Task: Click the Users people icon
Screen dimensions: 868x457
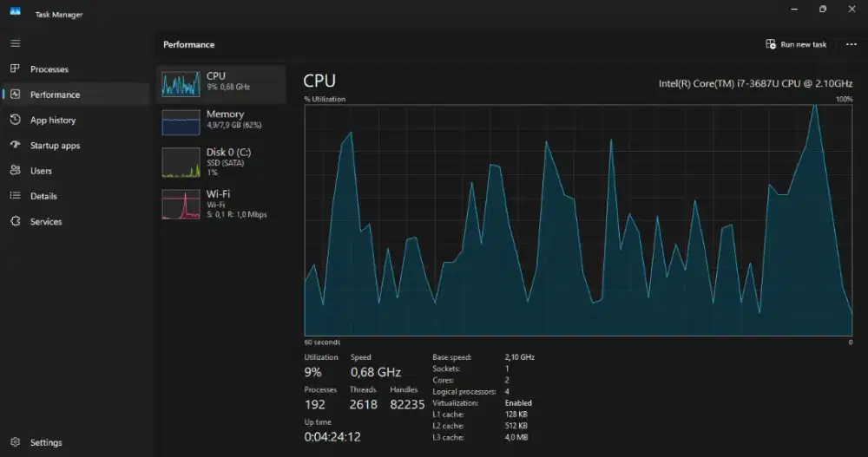Action: coord(15,171)
